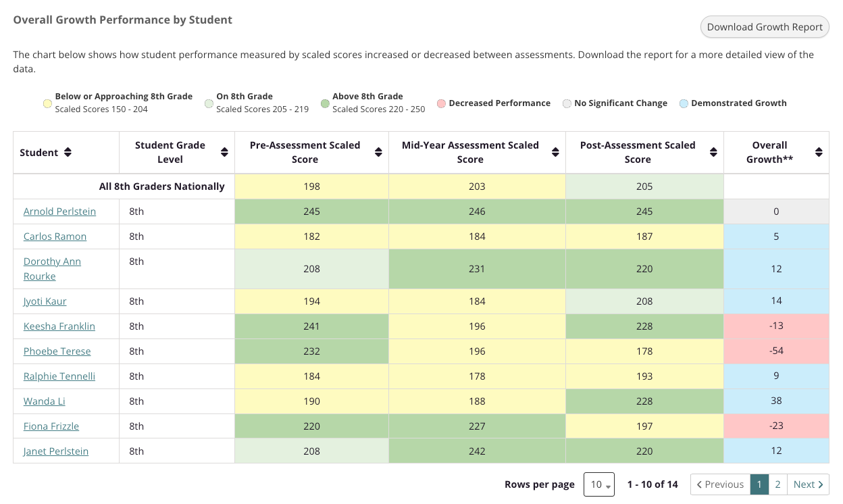Click Fiona Frizzle's overall growth -23

coord(776,426)
